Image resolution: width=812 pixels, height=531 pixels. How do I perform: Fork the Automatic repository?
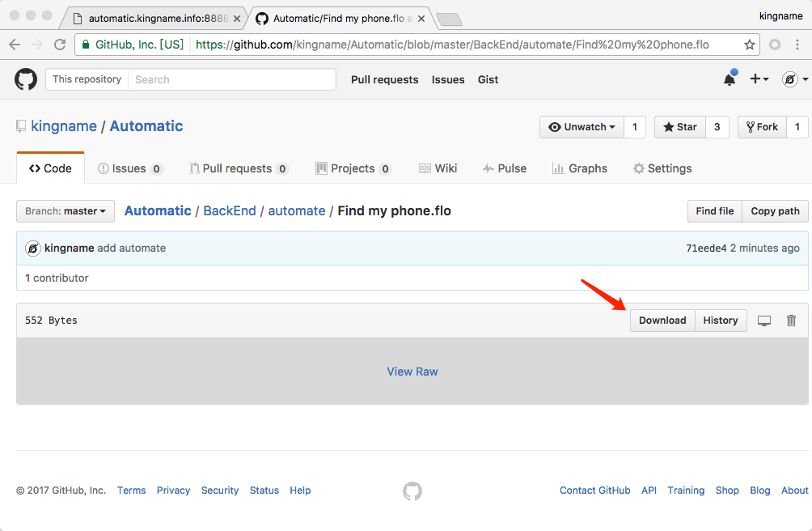(762, 127)
